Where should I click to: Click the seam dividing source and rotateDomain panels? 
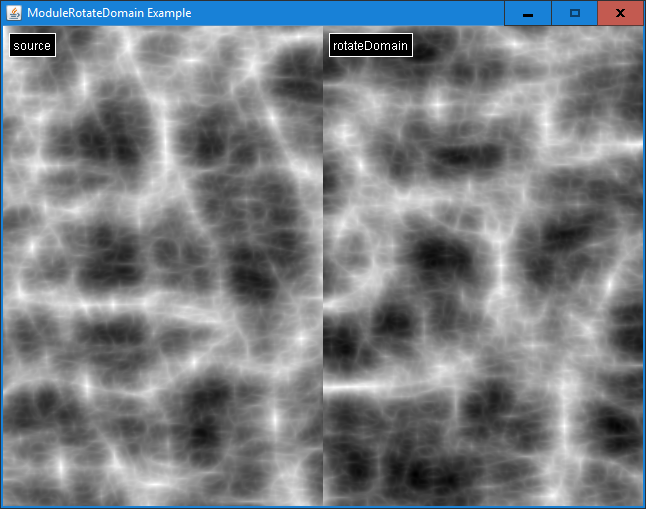pyautogui.click(x=323, y=265)
